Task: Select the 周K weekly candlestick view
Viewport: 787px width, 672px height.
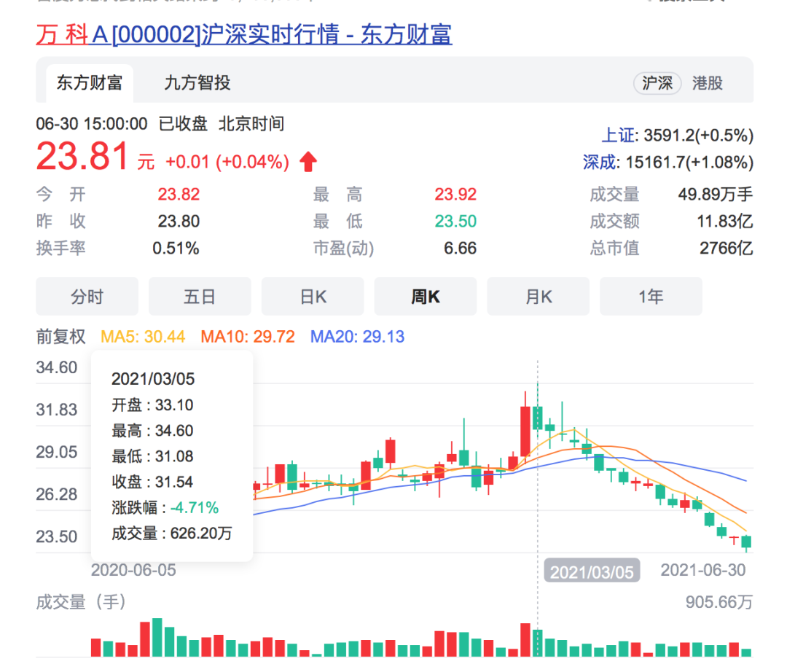Action: point(426,296)
